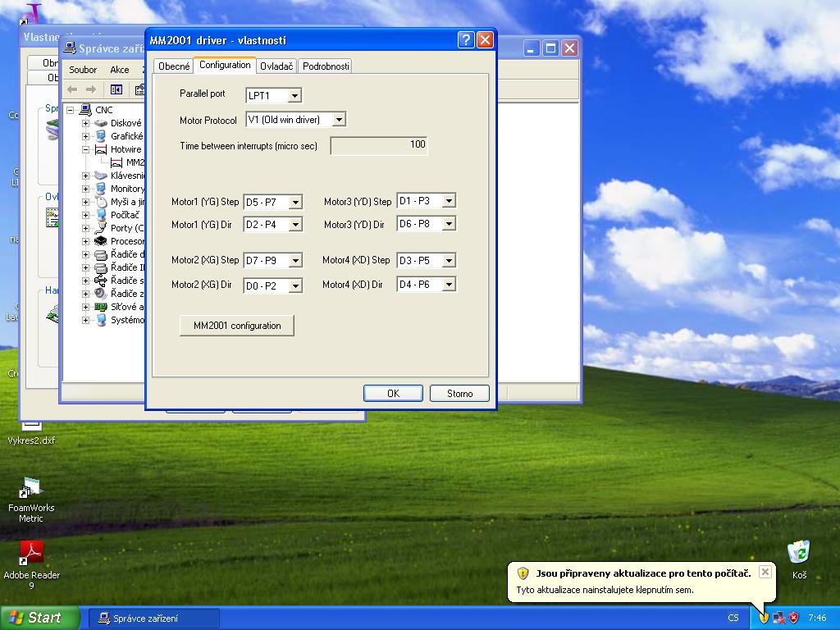
Task: Open Motor1 (YG) Step pin dropdown
Action: 294,202
